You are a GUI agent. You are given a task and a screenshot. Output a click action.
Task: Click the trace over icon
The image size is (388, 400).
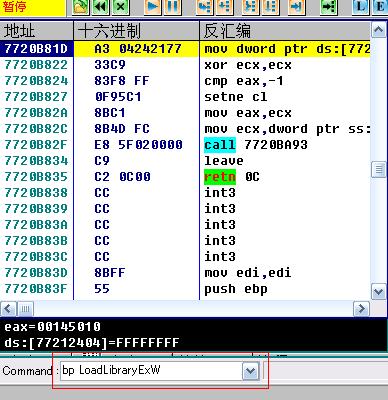pyautogui.click(x=271, y=7)
